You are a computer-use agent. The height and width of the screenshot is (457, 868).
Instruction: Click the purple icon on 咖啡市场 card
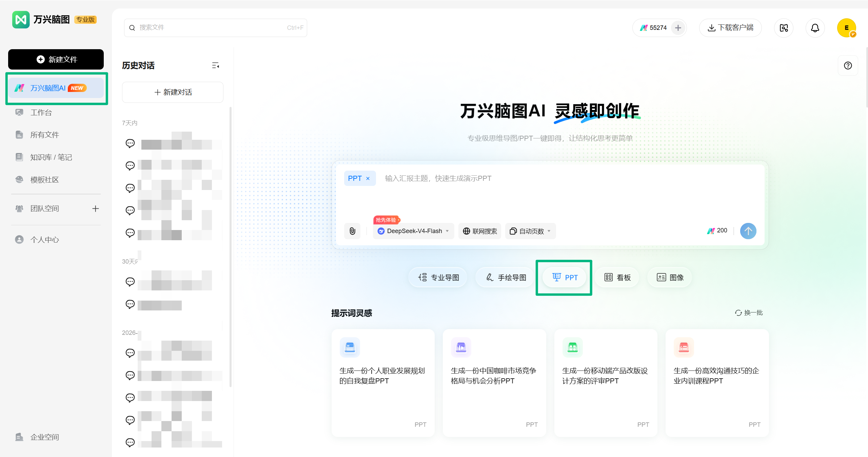click(x=461, y=347)
